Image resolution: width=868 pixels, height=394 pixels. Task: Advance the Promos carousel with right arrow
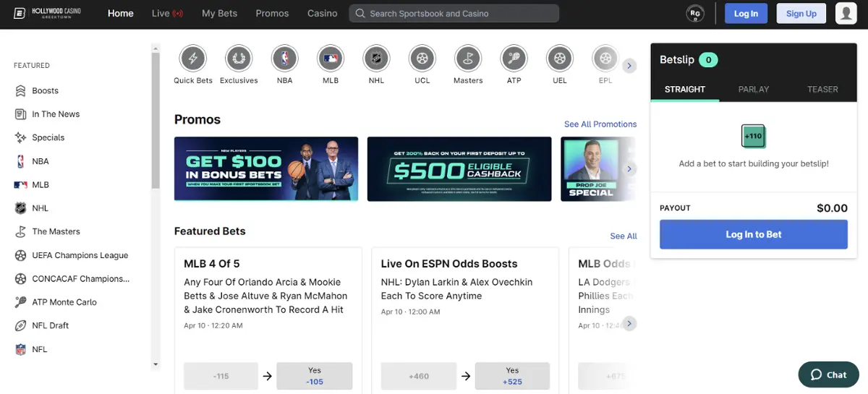click(x=629, y=169)
